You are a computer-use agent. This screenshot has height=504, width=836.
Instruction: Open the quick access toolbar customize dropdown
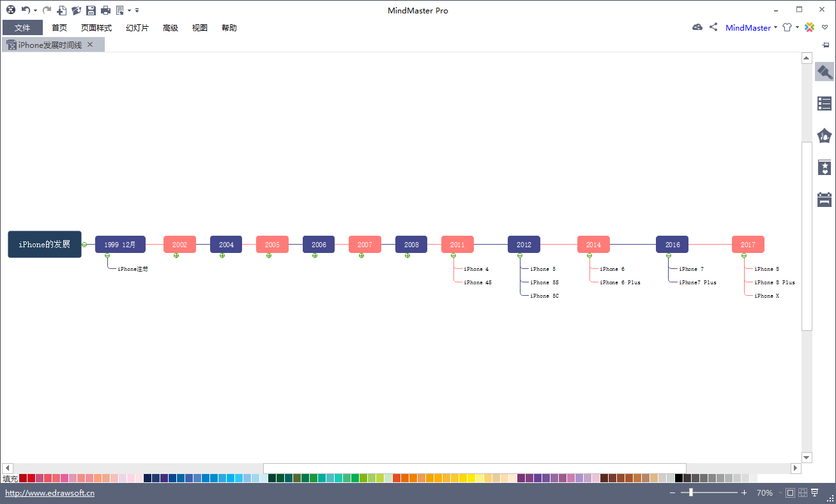[137, 11]
